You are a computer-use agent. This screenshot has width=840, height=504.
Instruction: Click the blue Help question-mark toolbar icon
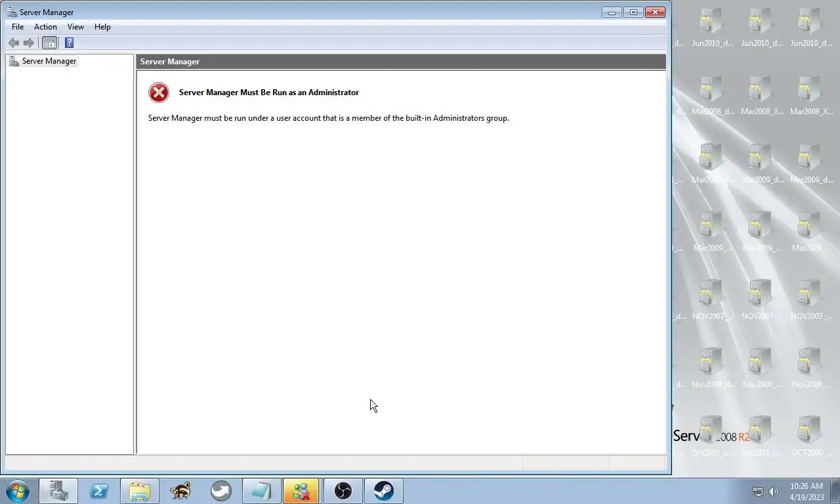tap(69, 43)
